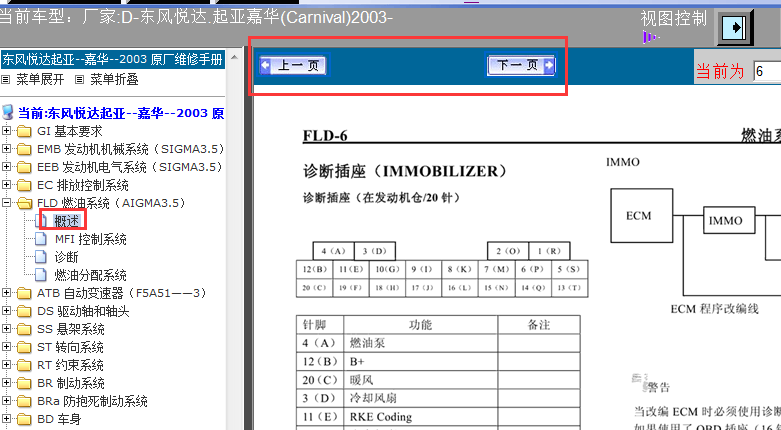Expand ATB 自动变速器 node
781x430 pixels.
click(6, 293)
